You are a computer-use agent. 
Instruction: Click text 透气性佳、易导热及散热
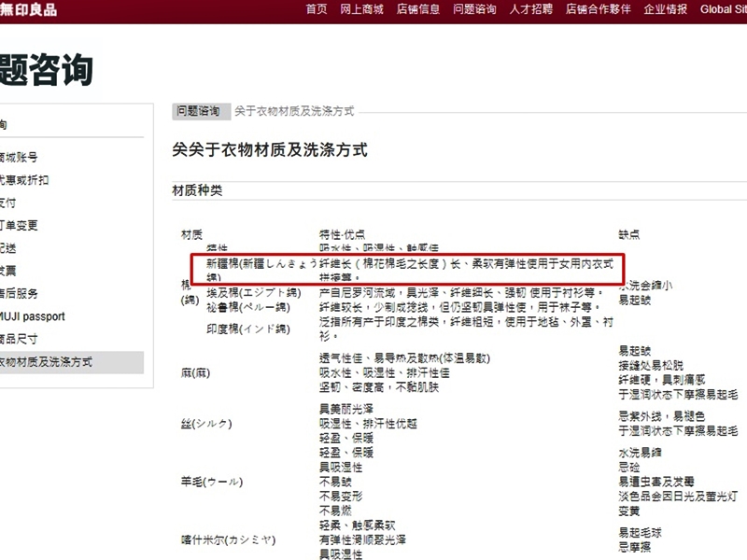tap(404, 358)
